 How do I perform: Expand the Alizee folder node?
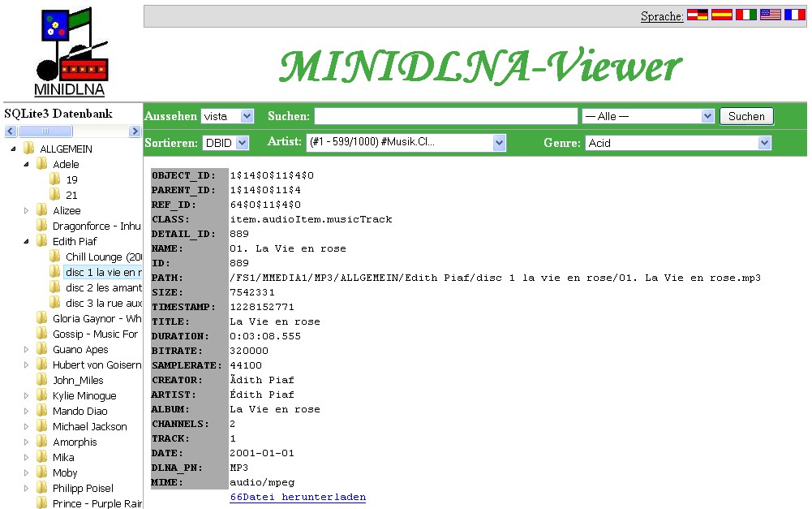tap(27, 210)
